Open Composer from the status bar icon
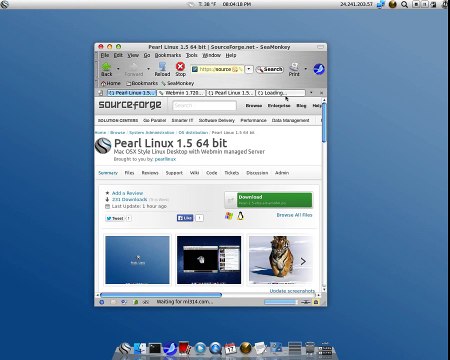The width and height of the screenshot is (450, 360). click(124, 302)
